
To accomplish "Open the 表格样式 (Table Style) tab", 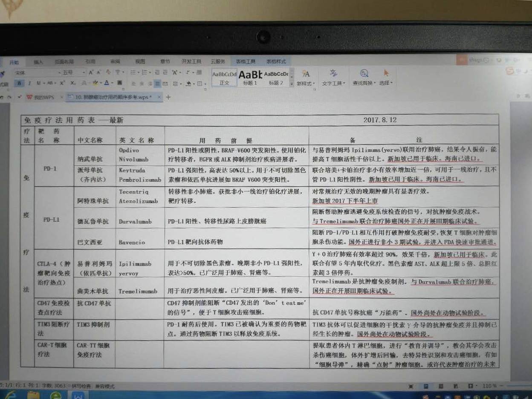I will [276, 61].
